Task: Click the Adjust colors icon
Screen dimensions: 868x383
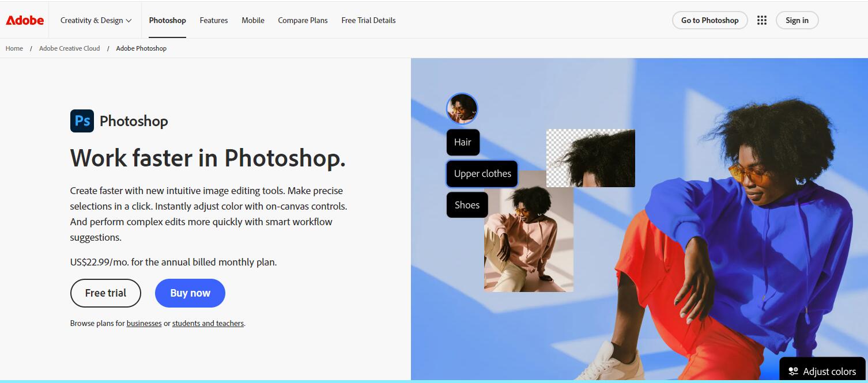Action: click(x=793, y=371)
